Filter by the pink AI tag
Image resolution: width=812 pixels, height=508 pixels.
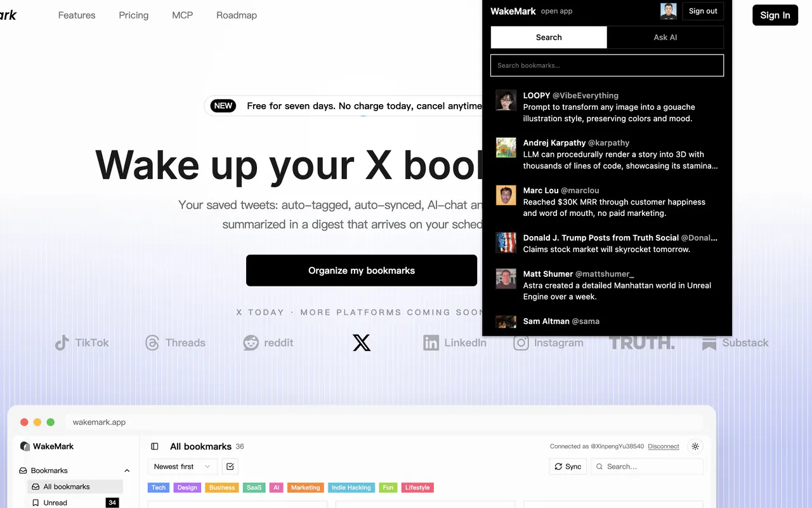276,488
